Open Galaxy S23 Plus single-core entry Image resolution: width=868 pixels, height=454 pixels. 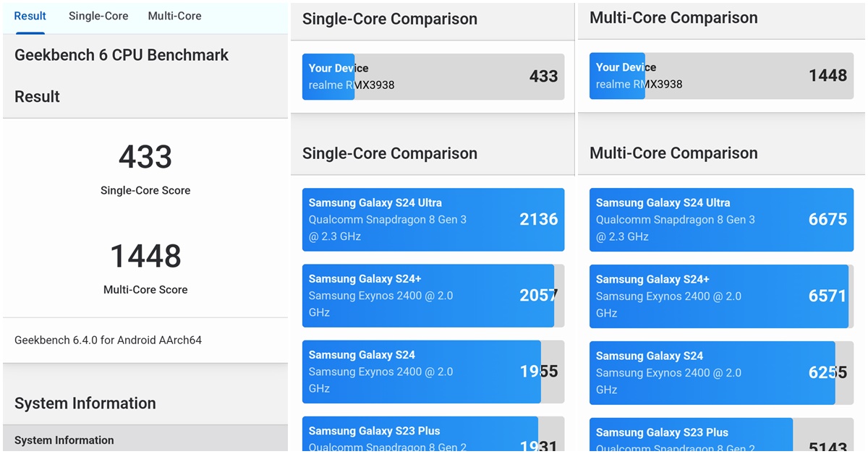433,436
